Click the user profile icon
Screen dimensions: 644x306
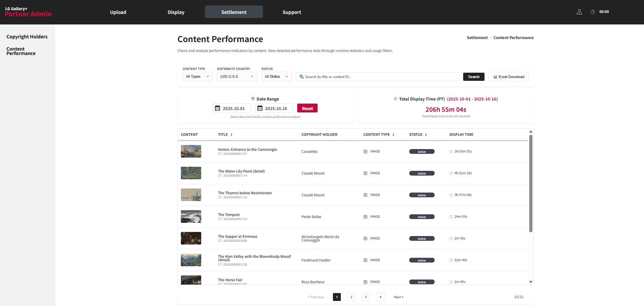click(579, 12)
